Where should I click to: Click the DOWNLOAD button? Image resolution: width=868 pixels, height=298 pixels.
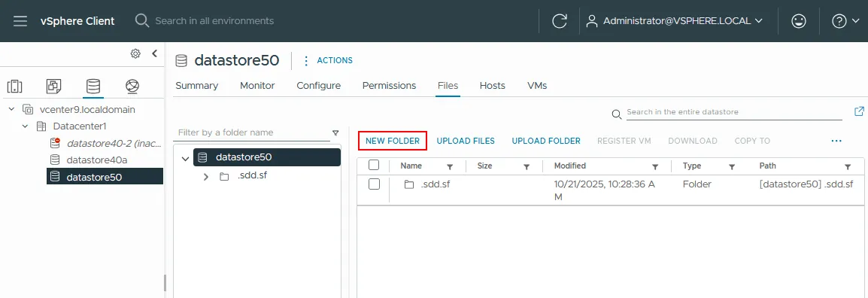[693, 141]
